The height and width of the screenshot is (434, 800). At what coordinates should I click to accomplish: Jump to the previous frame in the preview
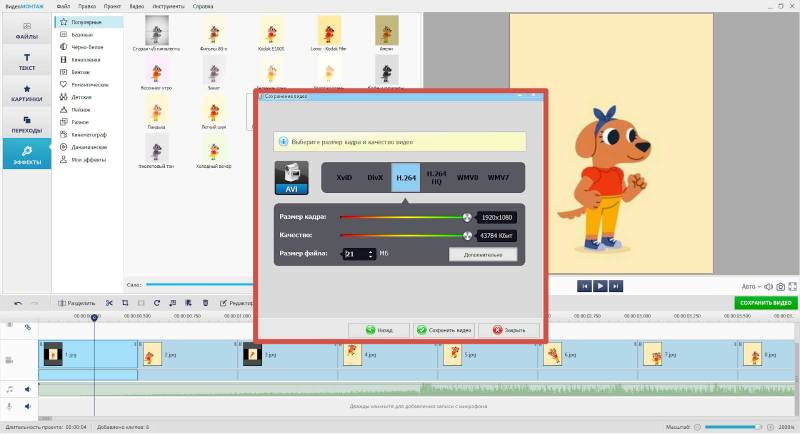point(584,286)
